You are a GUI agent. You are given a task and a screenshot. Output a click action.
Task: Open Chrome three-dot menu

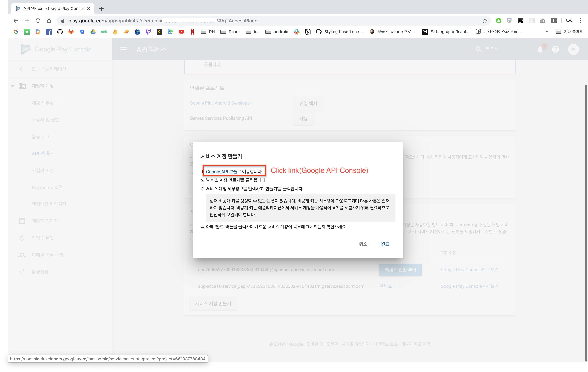click(580, 21)
